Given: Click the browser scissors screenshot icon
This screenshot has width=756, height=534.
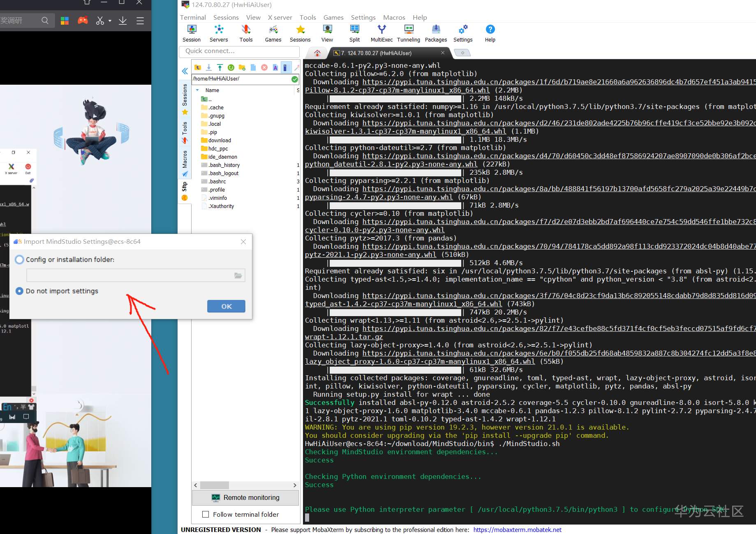Looking at the screenshot, I should click(x=100, y=20).
